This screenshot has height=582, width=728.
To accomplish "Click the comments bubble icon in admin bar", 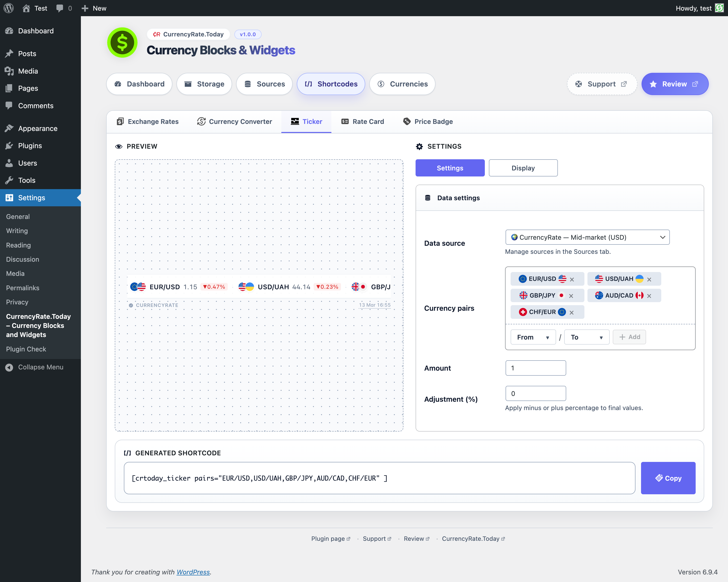I will click(60, 8).
